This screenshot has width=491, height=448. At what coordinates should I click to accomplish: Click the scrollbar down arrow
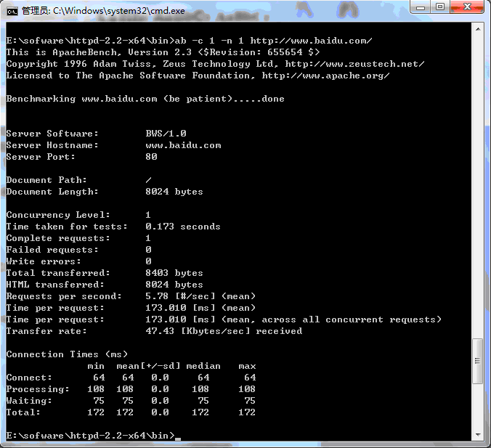pyautogui.click(x=479, y=435)
